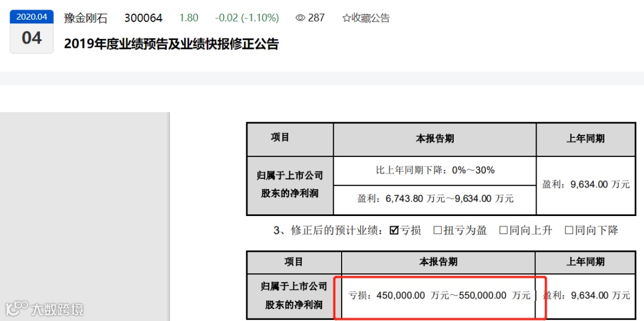Image resolution: width=644 pixels, height=321 pixels.
Task: Click the first table's 归属于上市公司股东的净利润 cell
Action: (x=290, y=186)
